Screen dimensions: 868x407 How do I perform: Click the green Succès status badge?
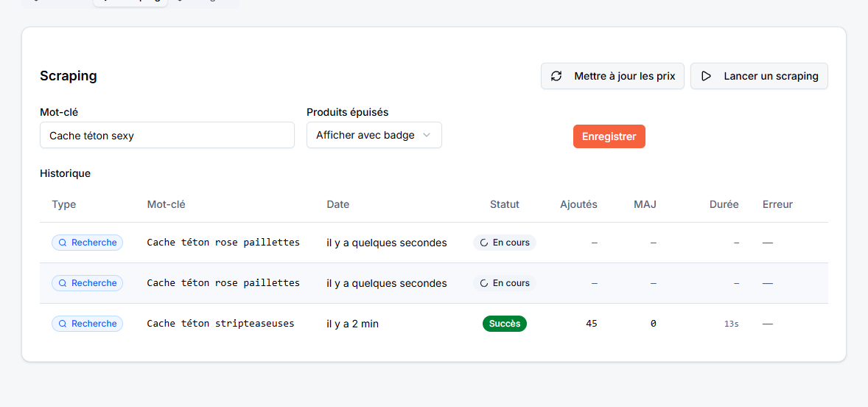click(504, 324)
